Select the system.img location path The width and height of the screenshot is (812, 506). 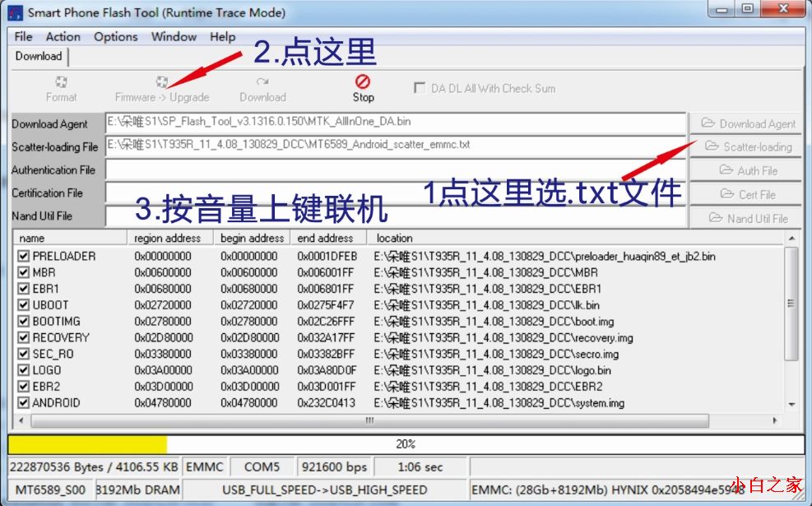[499, 403]
